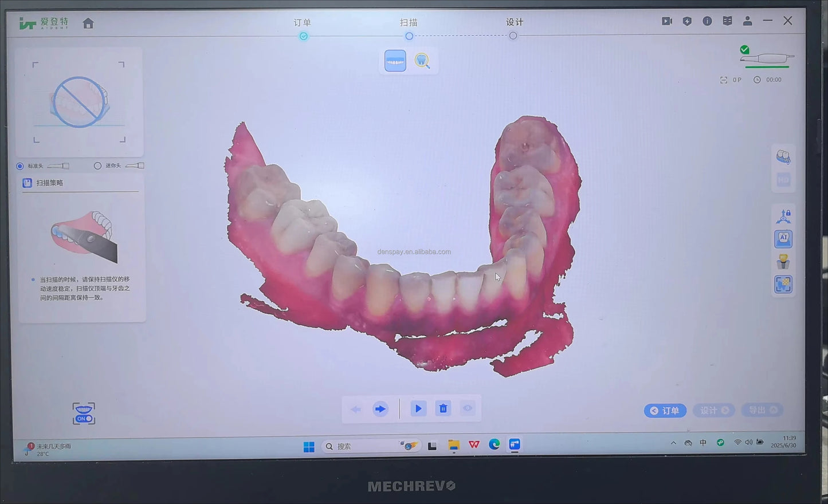Select the 迷你头 mini tip radio button
Image resolution: width=828 pixels, height=504 pixels.
(x=97, y=166)
